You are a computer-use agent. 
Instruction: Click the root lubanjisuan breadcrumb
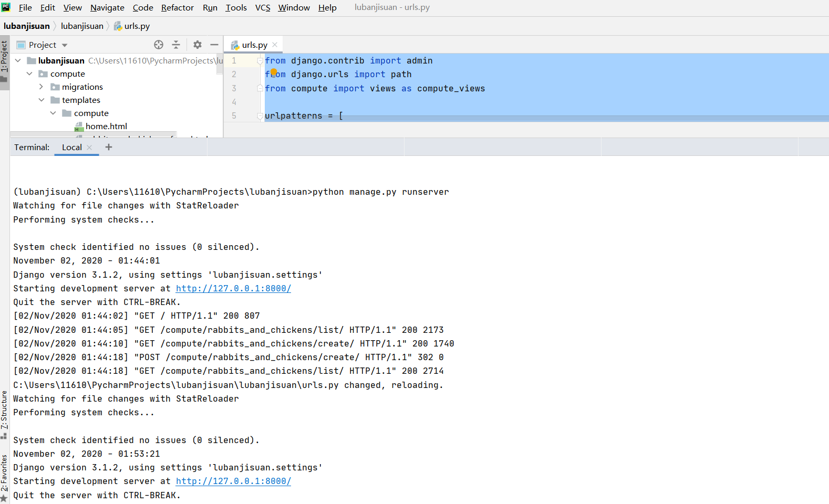[x=27, y=26]
